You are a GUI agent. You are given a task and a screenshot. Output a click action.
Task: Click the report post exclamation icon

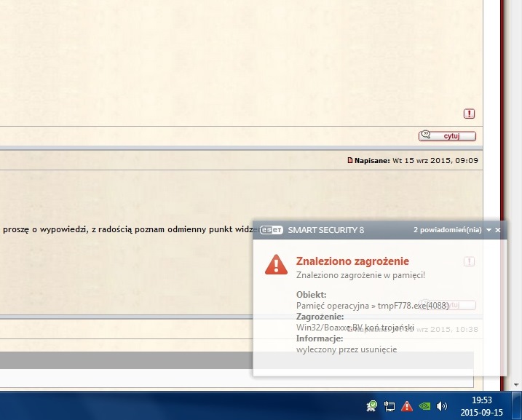(x=469, y=114)
